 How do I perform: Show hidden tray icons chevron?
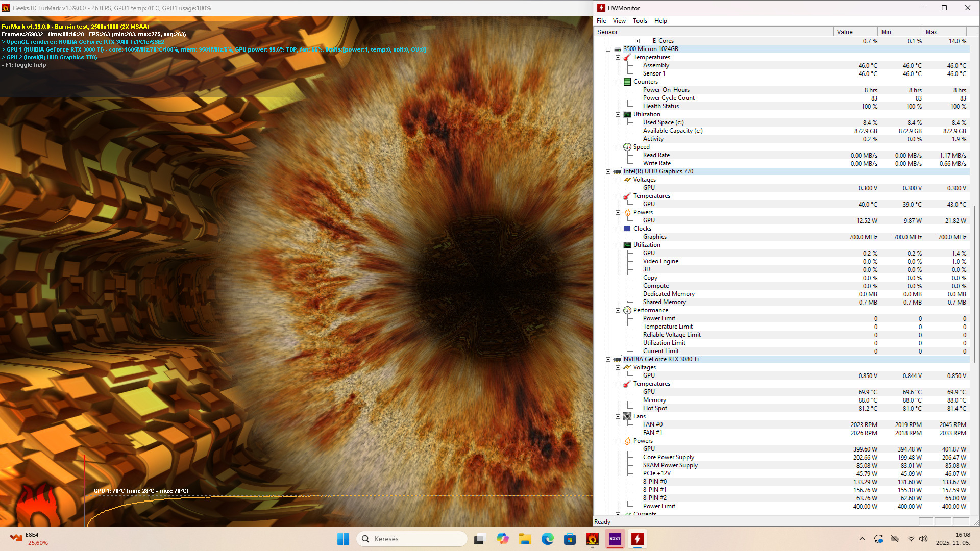click(862, 539)
